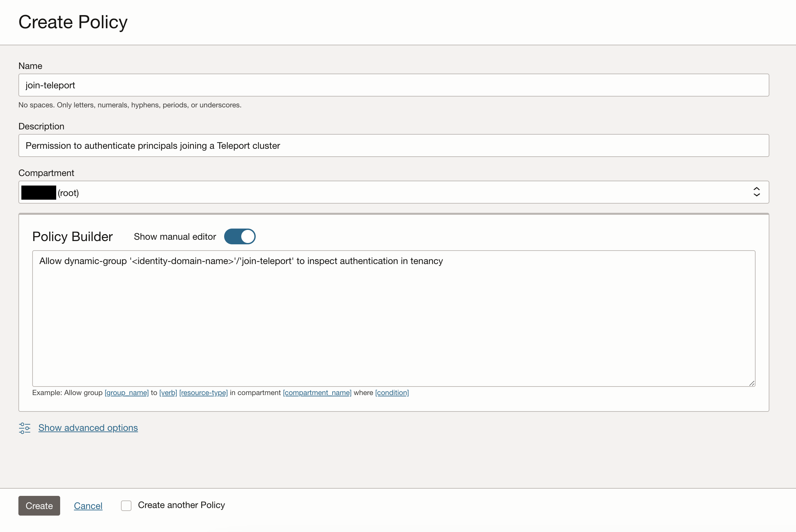Toggle the Show manual editor switch
The image size is (796, 532).
coord(240,236)
